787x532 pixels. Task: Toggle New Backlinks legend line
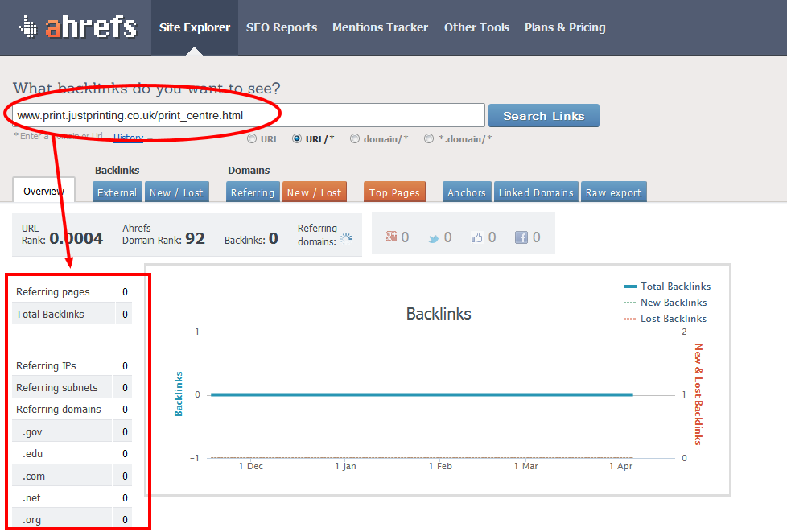pos(630,303)
